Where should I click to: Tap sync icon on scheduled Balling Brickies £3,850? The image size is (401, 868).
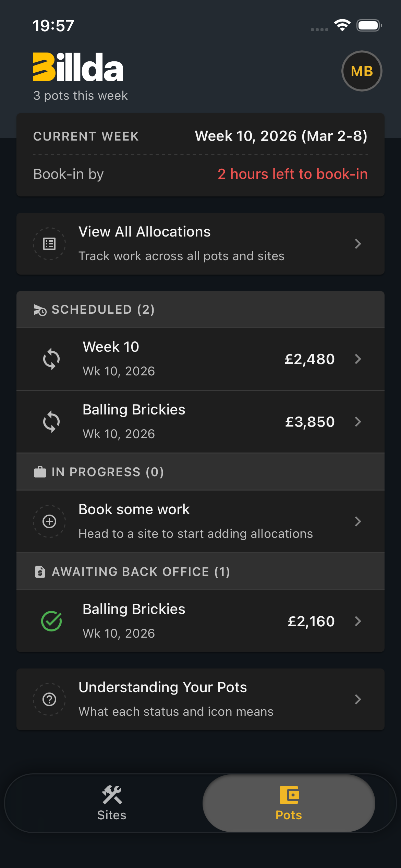[x=51, y=422]
